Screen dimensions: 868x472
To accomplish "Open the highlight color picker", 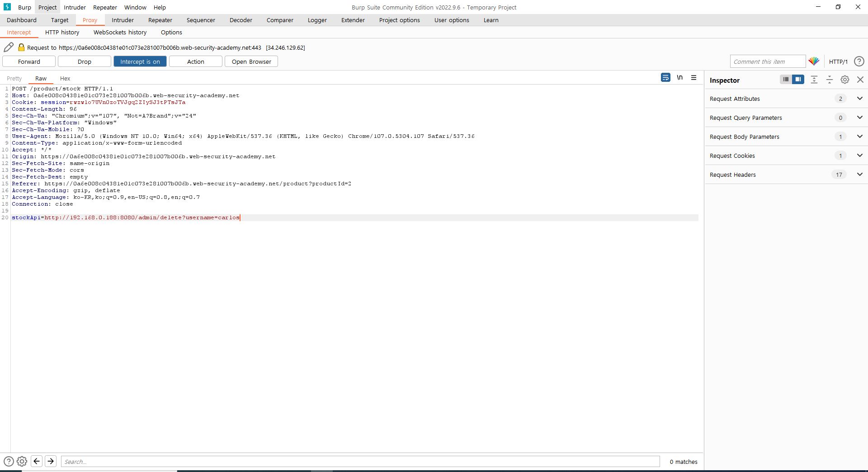I will pos(814,61).
